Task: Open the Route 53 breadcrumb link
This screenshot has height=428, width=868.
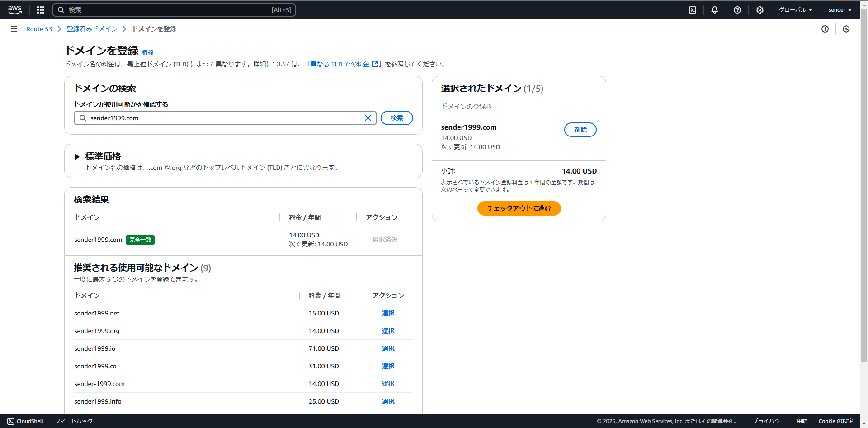Action: pyautogui.click(x=39, y=28)
